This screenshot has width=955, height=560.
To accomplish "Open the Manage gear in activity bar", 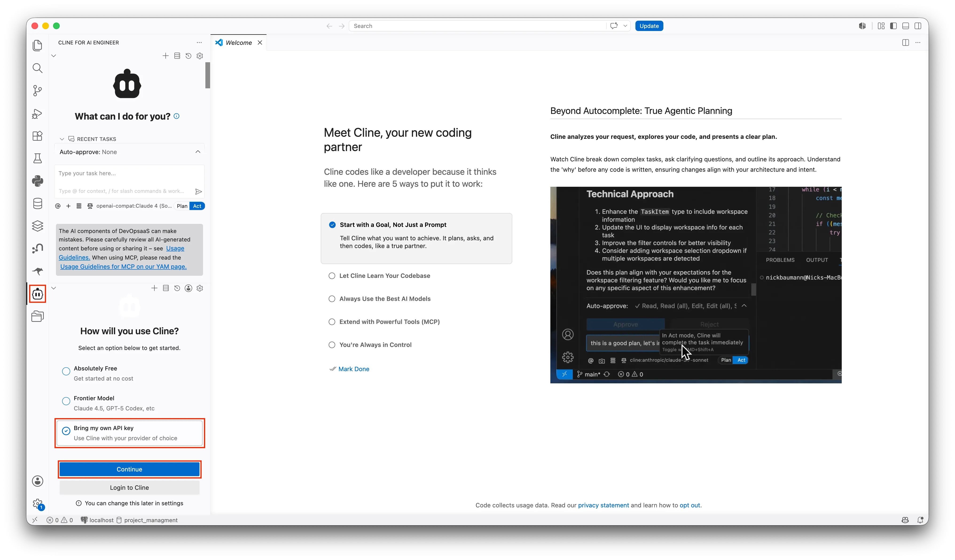I will pyautogui.click(x=38, y=504).
